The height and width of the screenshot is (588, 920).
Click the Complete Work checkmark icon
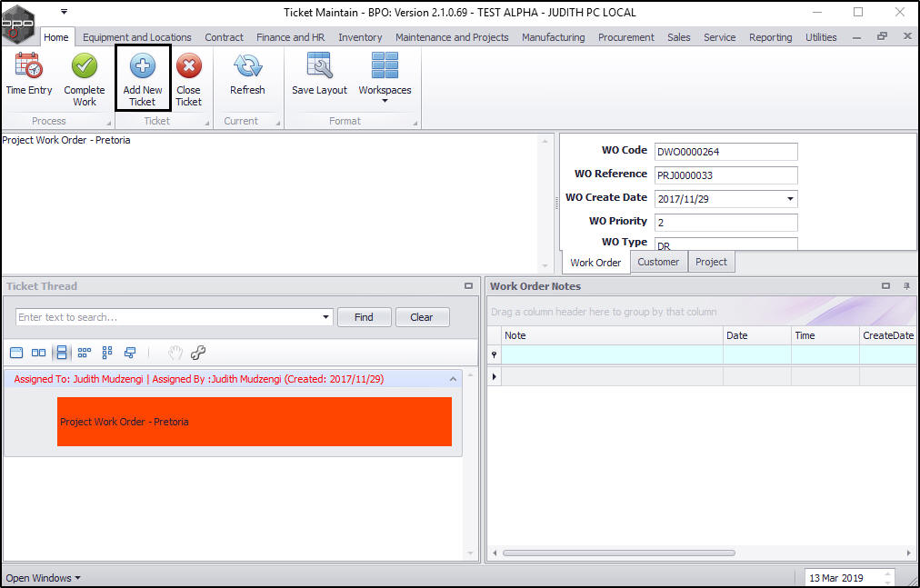pyautogui.click(x=85, y=65)
